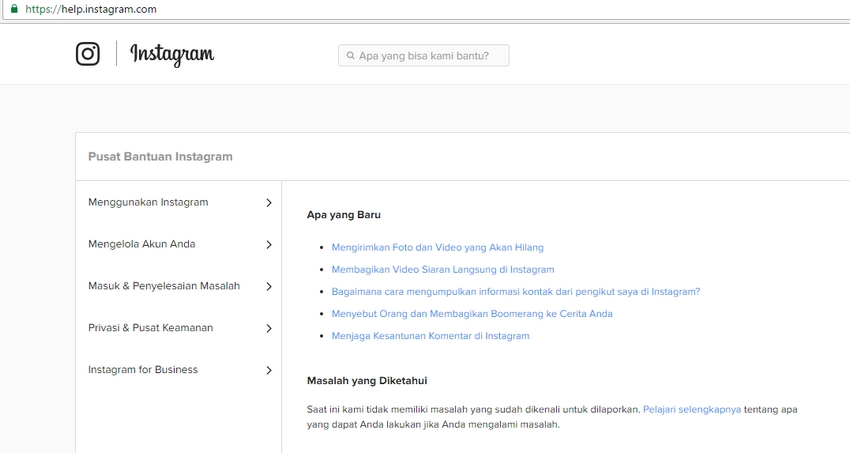The width and height of the screenshot is (850, 453).
Task: Expand the Privasi & Pusat Keamanan arrow
Action: (x=268, y=329)
